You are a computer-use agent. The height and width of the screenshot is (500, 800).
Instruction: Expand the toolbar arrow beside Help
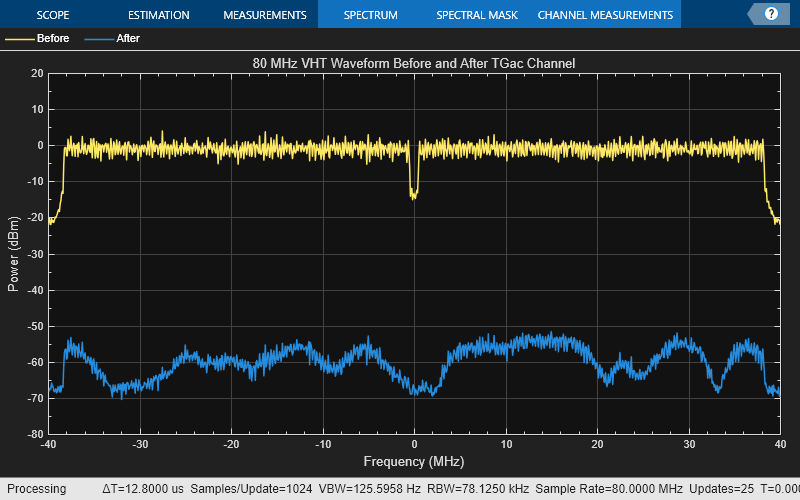point(753,14)
